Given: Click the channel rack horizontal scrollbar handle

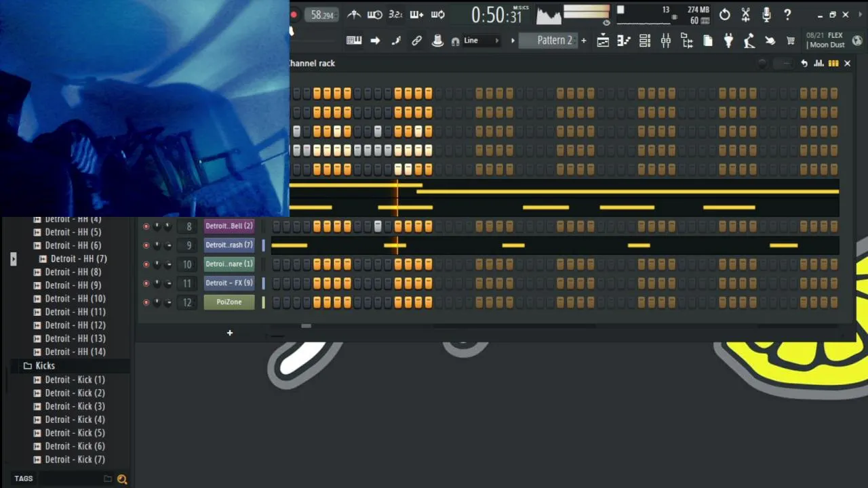Looking at the screenshot, I should [306, 326].
